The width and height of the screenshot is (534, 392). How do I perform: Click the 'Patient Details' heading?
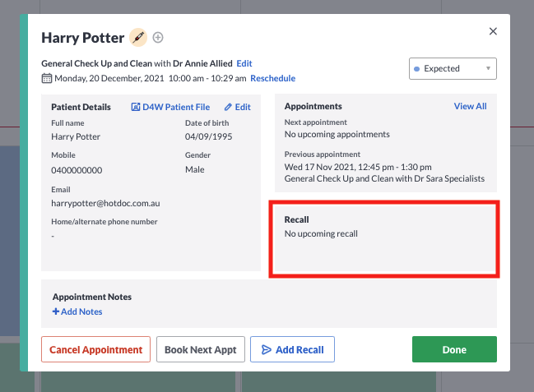coord(81,107)
